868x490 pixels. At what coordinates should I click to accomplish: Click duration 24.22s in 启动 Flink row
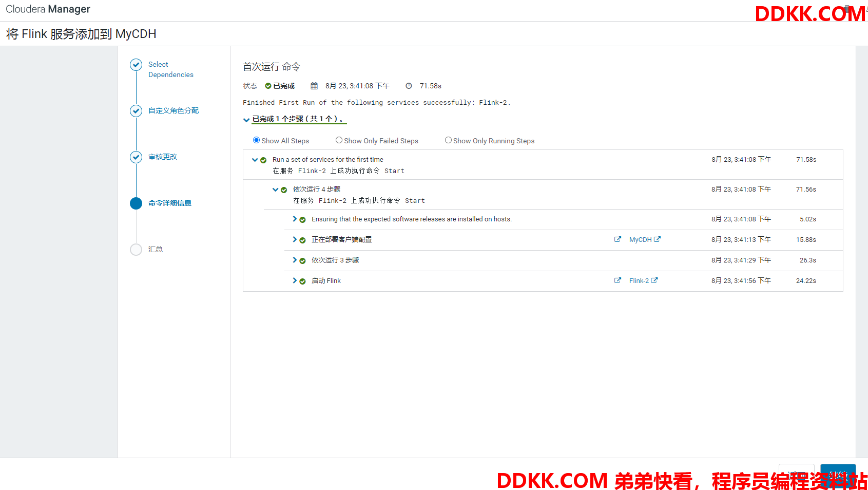(806, 280)
